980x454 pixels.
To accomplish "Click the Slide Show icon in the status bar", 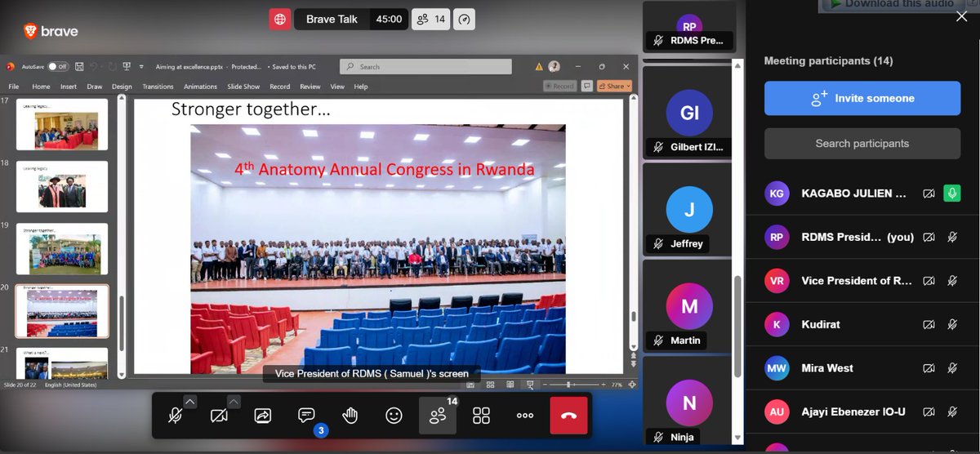I will 530,384.
